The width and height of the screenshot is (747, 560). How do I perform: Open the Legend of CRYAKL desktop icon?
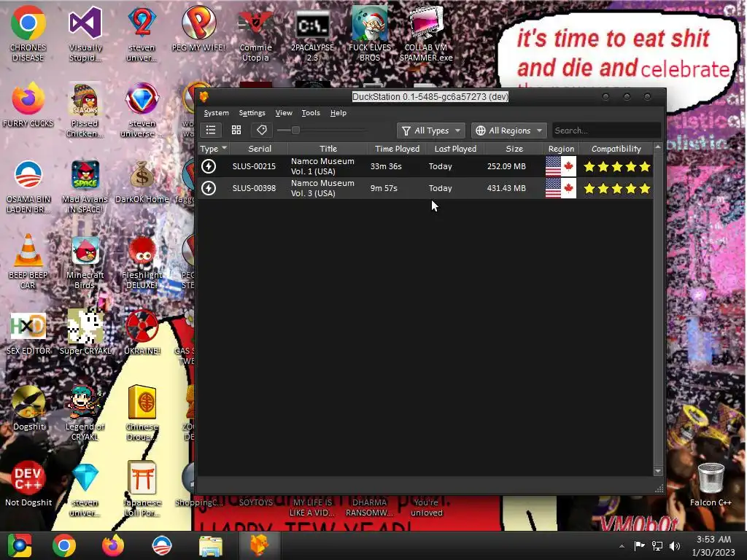(85, 413)
